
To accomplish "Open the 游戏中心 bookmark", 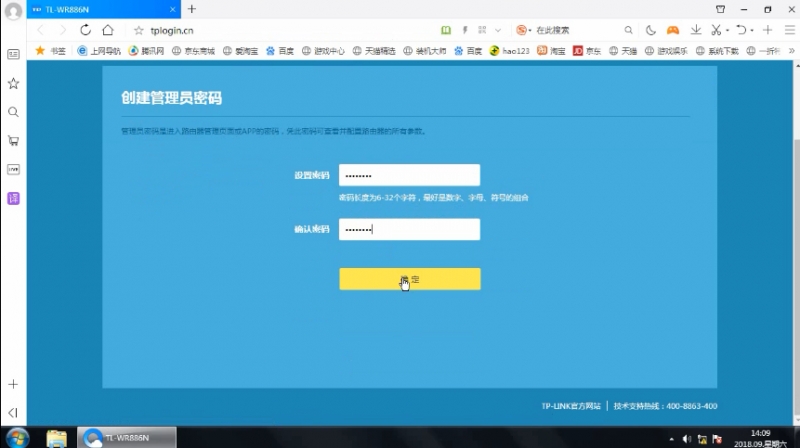I will (x=323, y=51).
